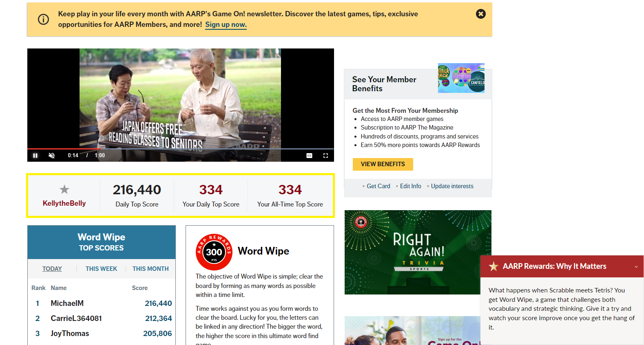Click the Update interests link
Viewport: 644px width, 345px height.
coord(452,186)
